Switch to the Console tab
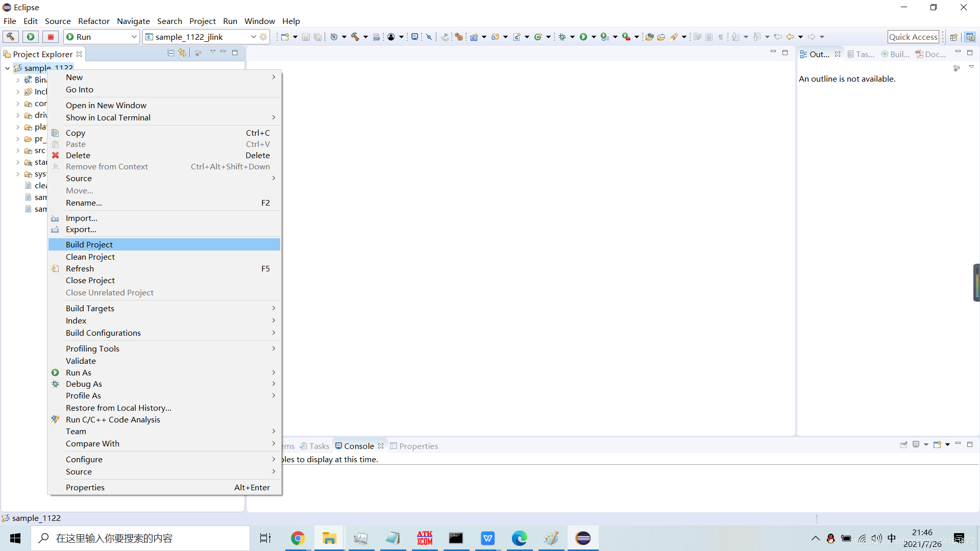The width and height of the screenshot is (980, 551). click(x=358, y=446)
